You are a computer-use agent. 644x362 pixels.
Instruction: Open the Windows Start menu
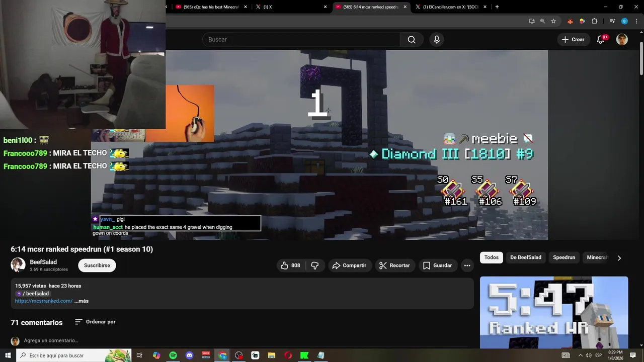pos(8,355)
